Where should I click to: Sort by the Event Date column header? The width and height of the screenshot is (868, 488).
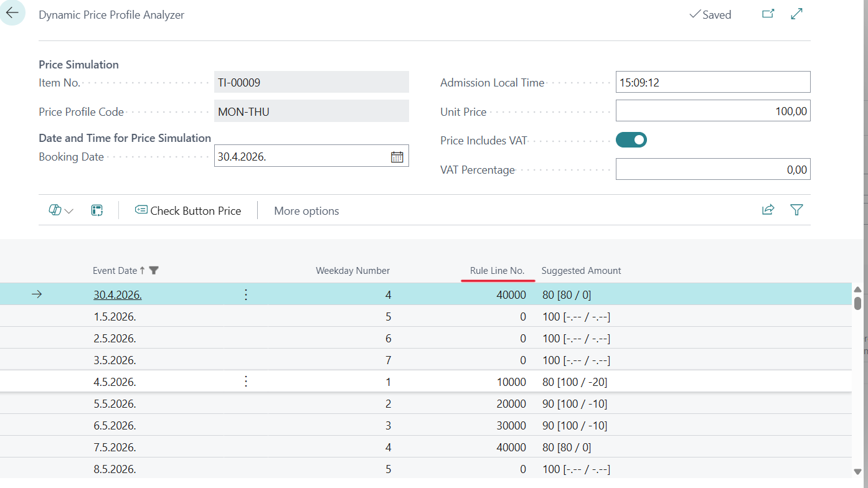[115, 270]
